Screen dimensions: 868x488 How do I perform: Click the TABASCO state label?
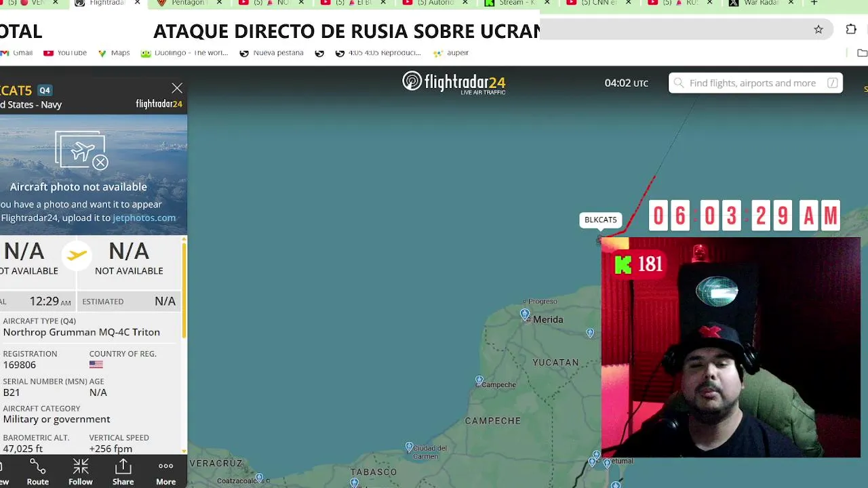pyautogui.click(x=374, y=472)
